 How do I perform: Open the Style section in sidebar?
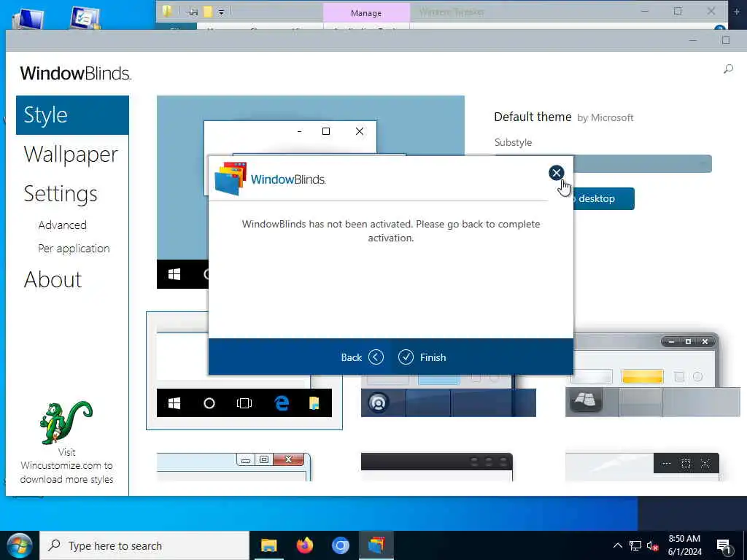point(72,115)
